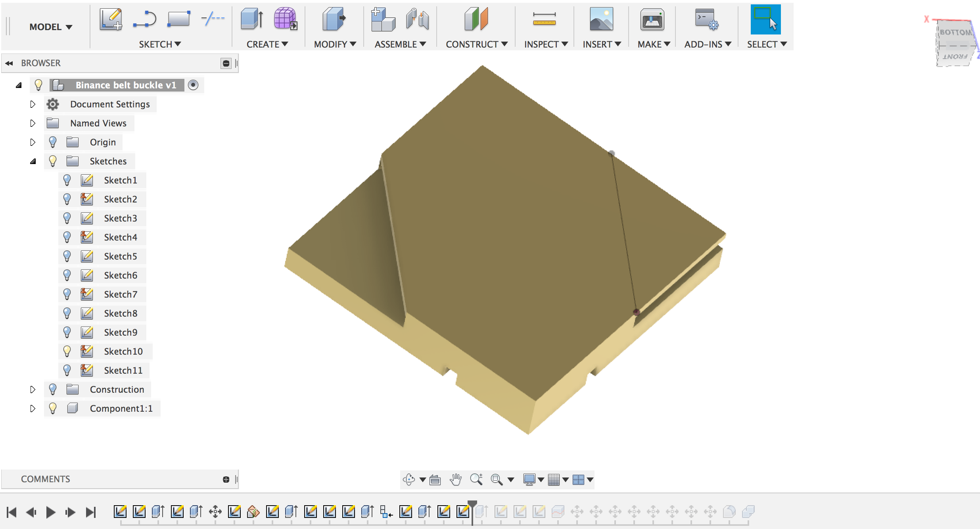Open the MODIFY menu
The width and height of the screenshot is (980, 529).
(x=335, y=44)
